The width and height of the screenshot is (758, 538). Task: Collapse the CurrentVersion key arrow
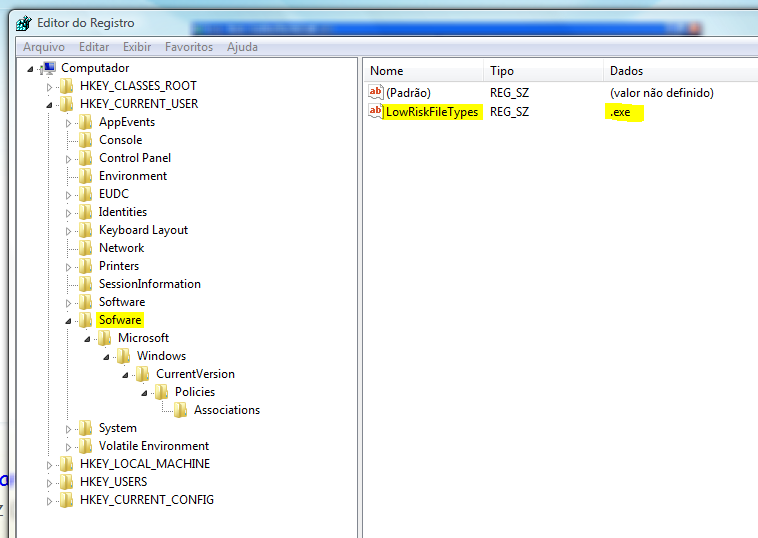point(126,374)
